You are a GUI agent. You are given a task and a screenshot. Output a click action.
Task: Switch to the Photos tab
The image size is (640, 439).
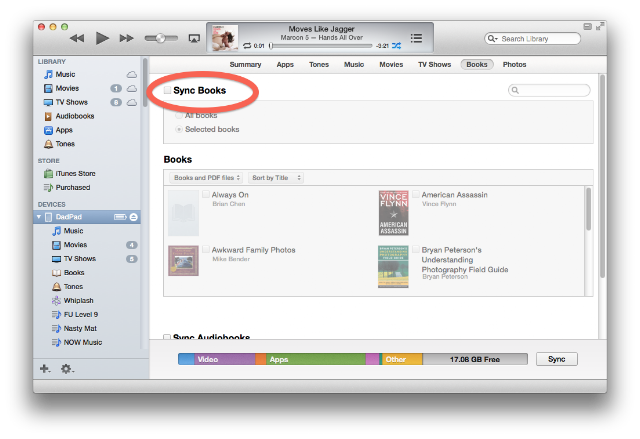(x=514, y=64)
